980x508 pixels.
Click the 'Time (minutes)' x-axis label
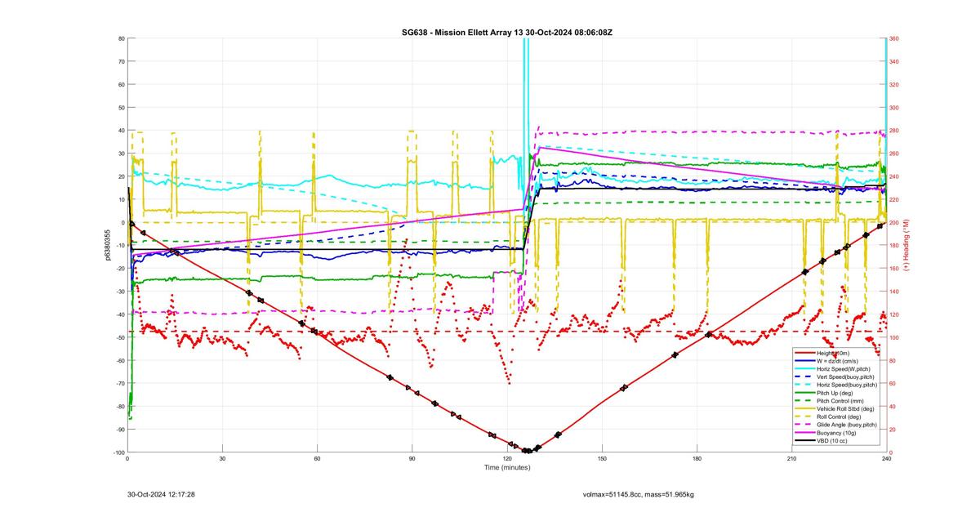[506, 467]
